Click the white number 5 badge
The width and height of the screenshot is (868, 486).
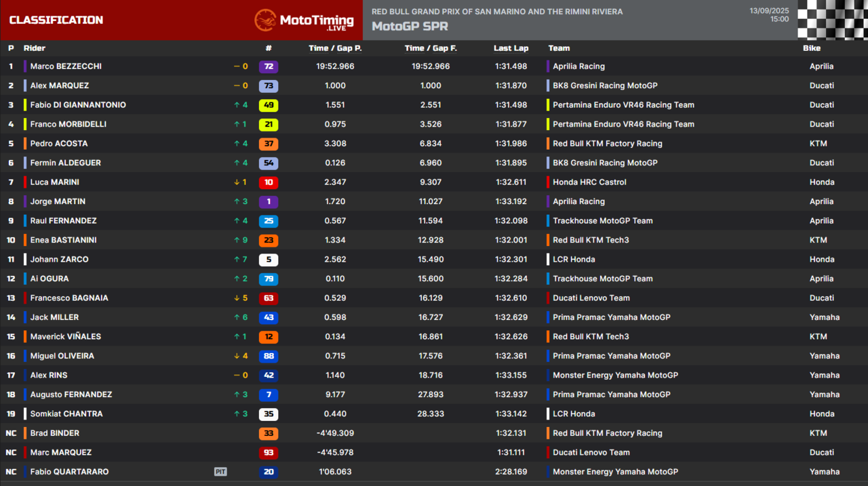(269, 260)
